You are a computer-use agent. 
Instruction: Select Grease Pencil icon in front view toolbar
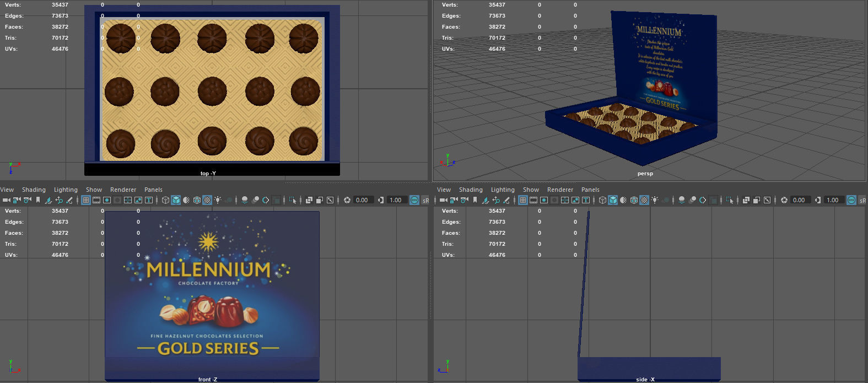pyautogui.click(x=69, y=200)
